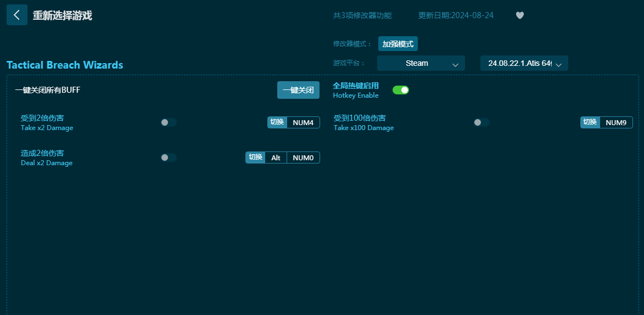Click the Tactical Breach Wizards game title
This screenshot has height=315, width=644.
coord(65,65)
